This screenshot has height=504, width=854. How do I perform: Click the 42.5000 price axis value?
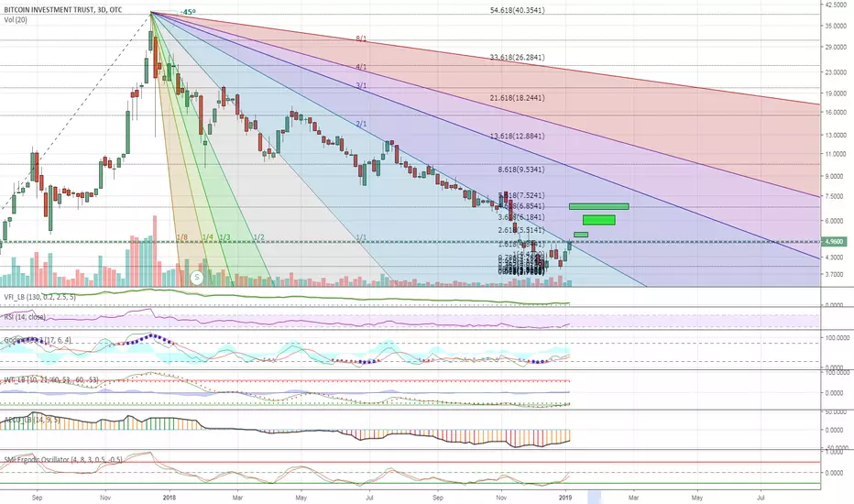(x=836, y=5)
